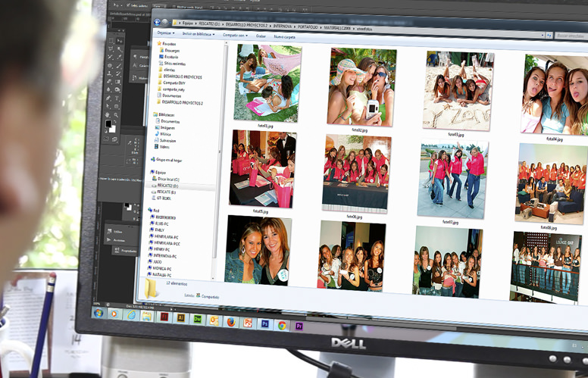Select the foto02.jpg thumbnail
The image size is (588, 378).
click(361, 87)
